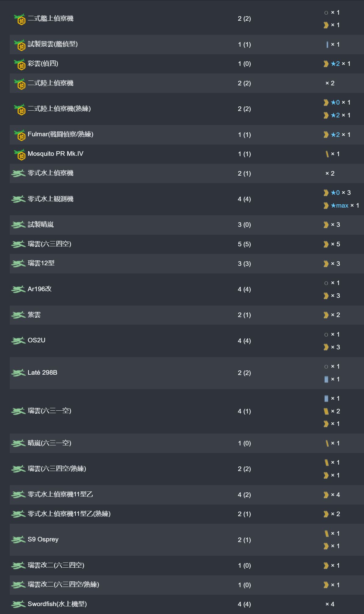Click the 紫雲 proficiency chevron icon
The image size is (364, 614).
point(326,315)
